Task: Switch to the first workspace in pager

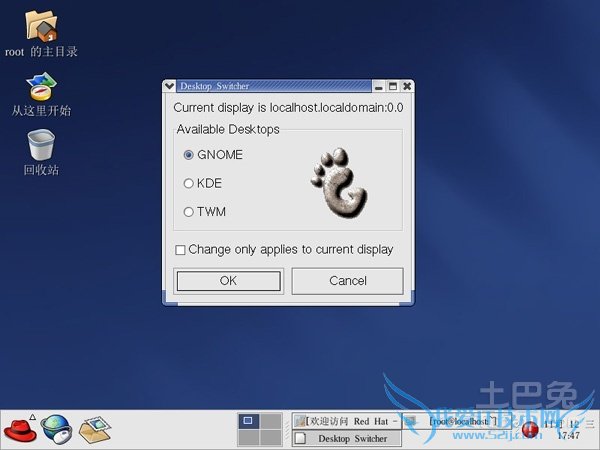Action: point(248,421)
